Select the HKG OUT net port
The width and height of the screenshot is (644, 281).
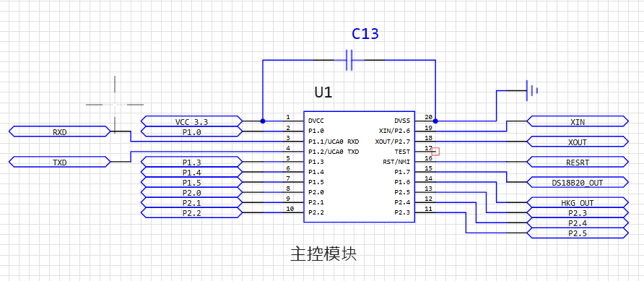tap(578, 202)
